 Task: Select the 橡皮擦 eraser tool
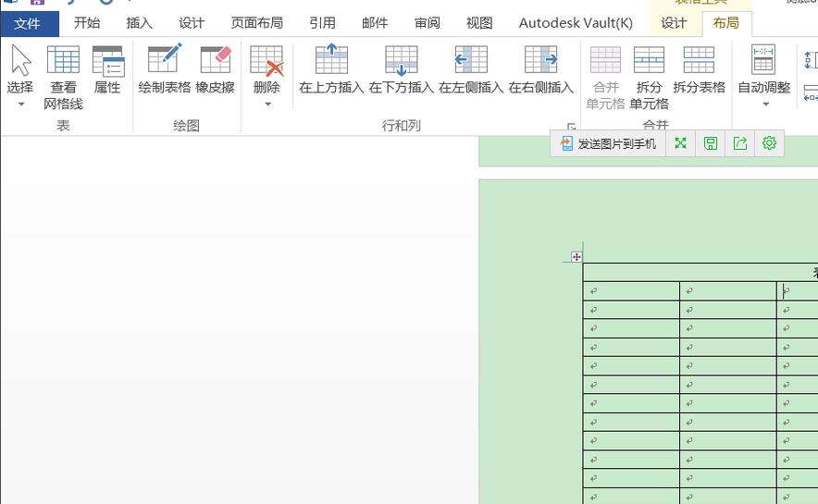pos(215,68)
